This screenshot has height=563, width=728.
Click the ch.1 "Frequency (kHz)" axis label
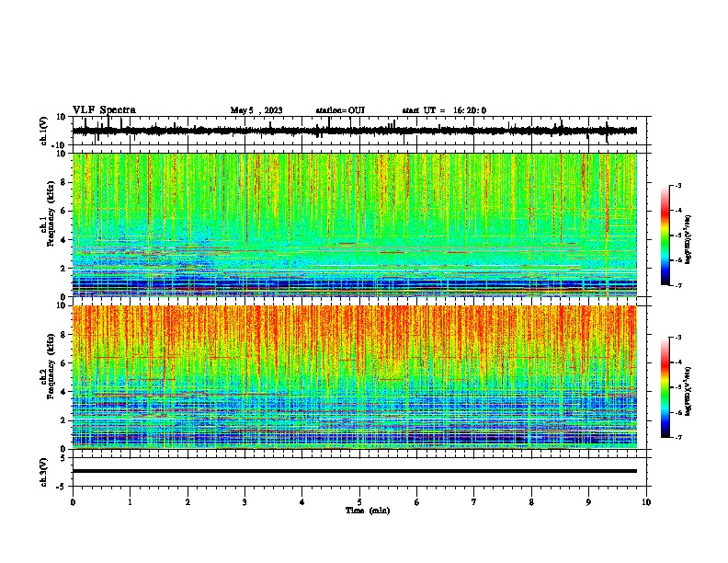(51, 213)
